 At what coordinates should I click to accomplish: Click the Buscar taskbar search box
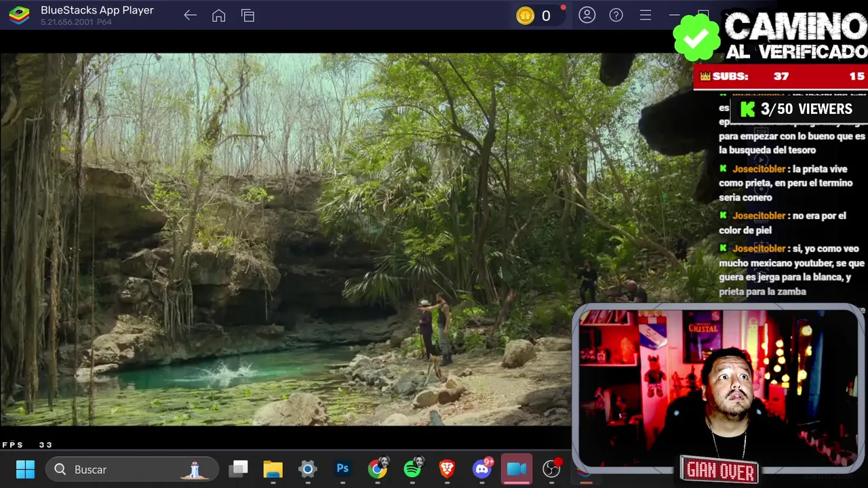point(132,469)
